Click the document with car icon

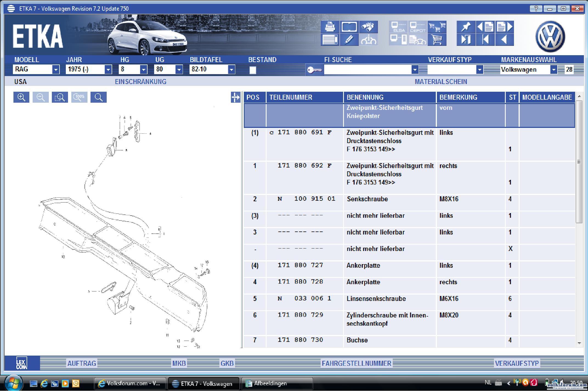417,40
